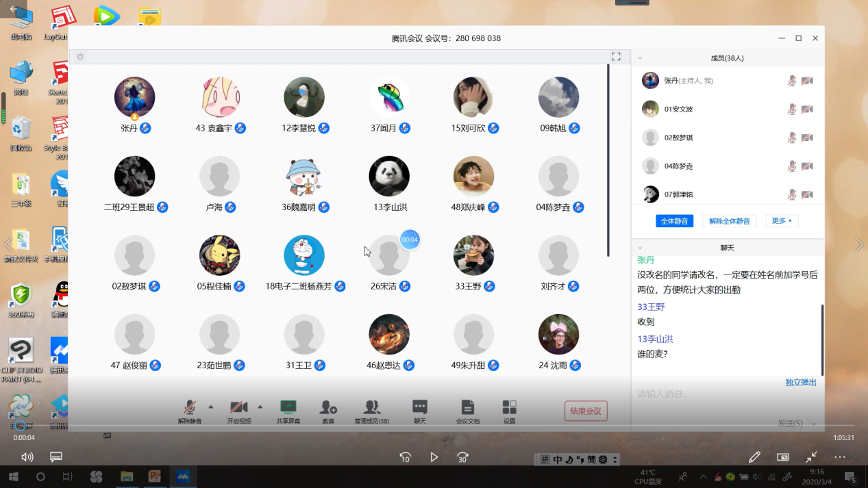This screenshot has height=488, width=868.
Task: Click the microphone icon labeled 解除静音
Action: (190, 407)
